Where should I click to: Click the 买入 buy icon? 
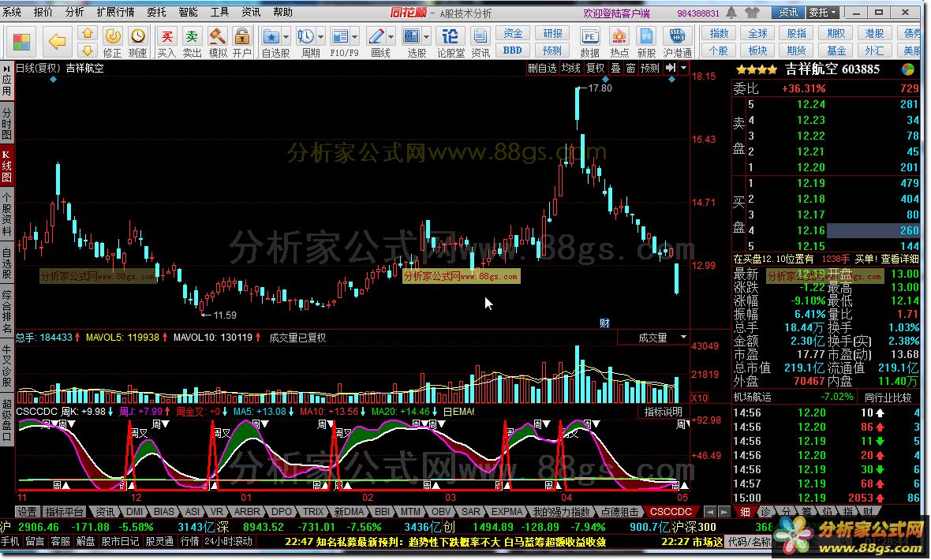166,37
